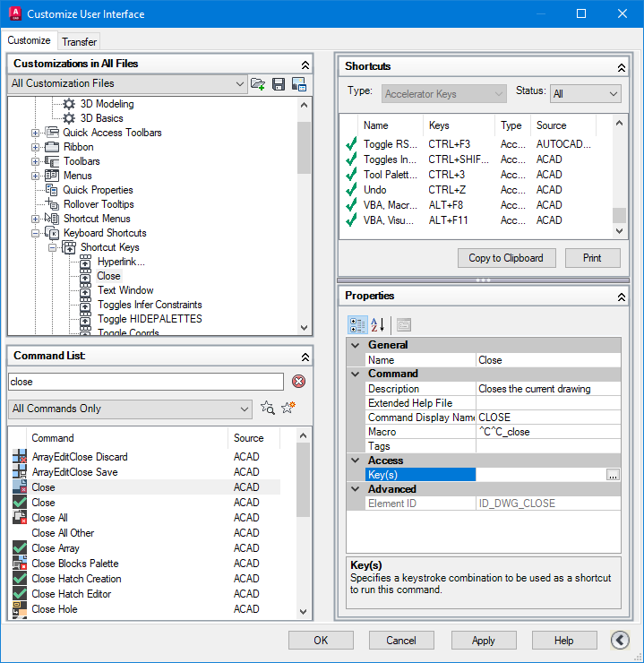
Task: Expand the Menus tree node
Action: (36, 176)
